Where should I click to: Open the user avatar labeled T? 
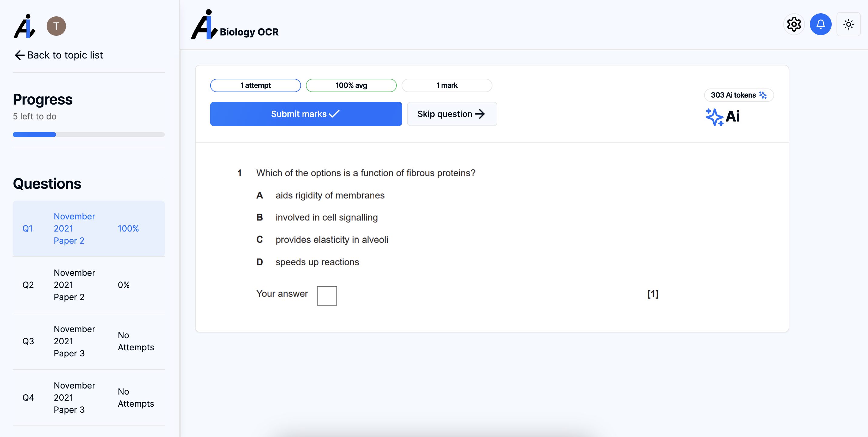tap(56, 26)
